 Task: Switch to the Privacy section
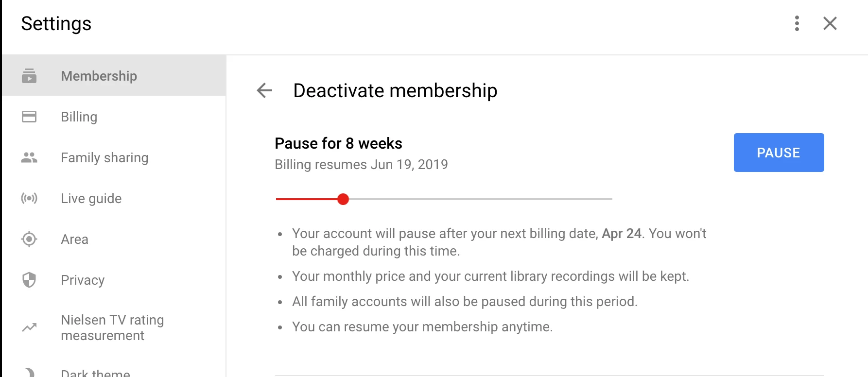83,279
